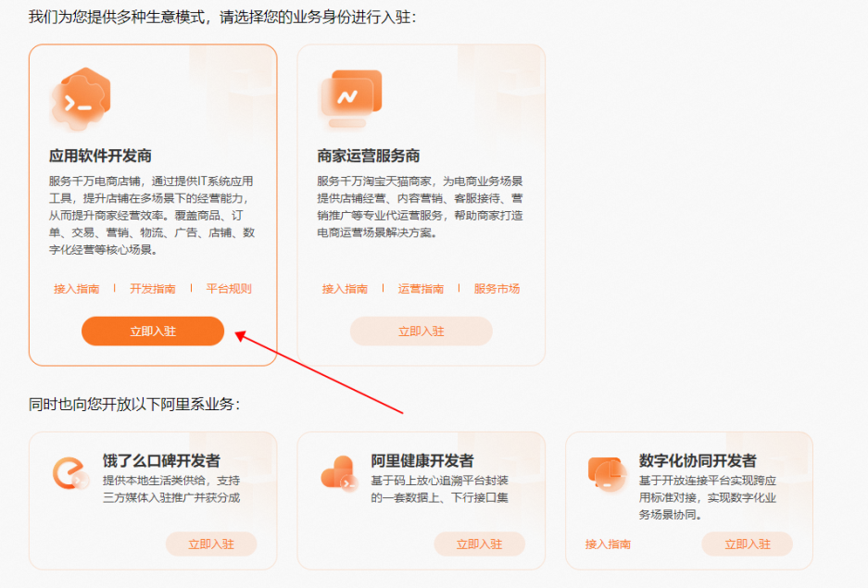
Task: Open 接入指南 link on 数字化协同开发者 card
Action: pyautogui.click(x=608, y=544)
